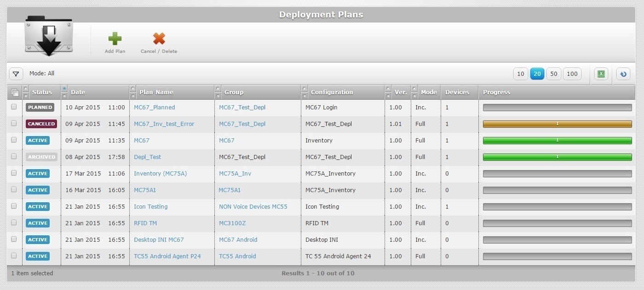Open the MC3100Z group link
This screenshot has width=644, height=290.
tap(232, 223)
